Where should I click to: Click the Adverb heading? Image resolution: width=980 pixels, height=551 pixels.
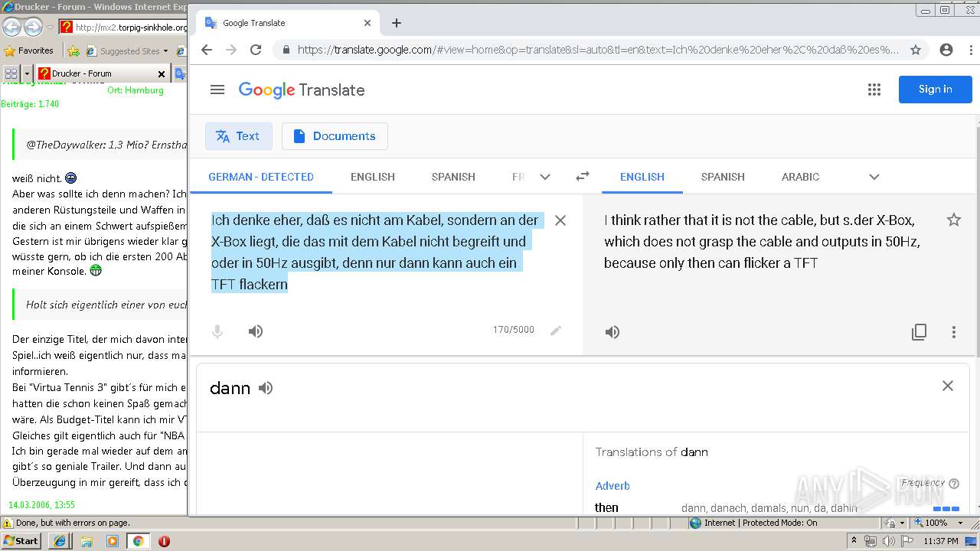(x=612, y=486)
